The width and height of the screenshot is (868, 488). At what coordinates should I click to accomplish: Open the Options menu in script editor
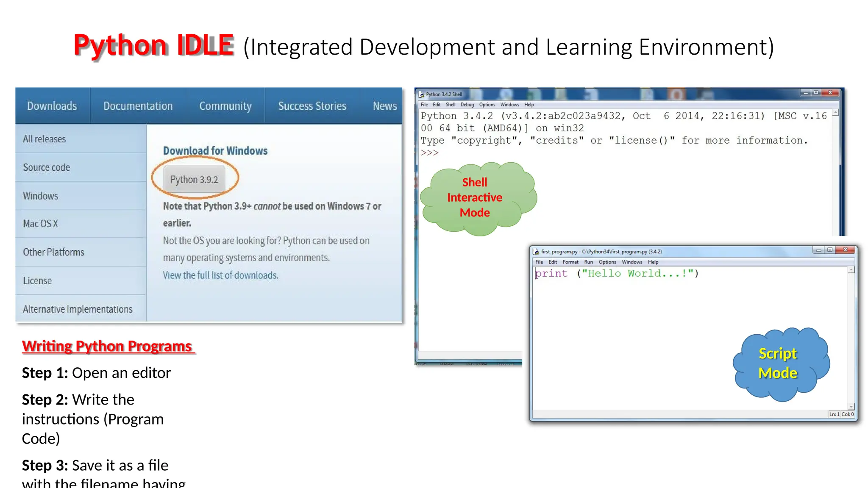[607, 262]
